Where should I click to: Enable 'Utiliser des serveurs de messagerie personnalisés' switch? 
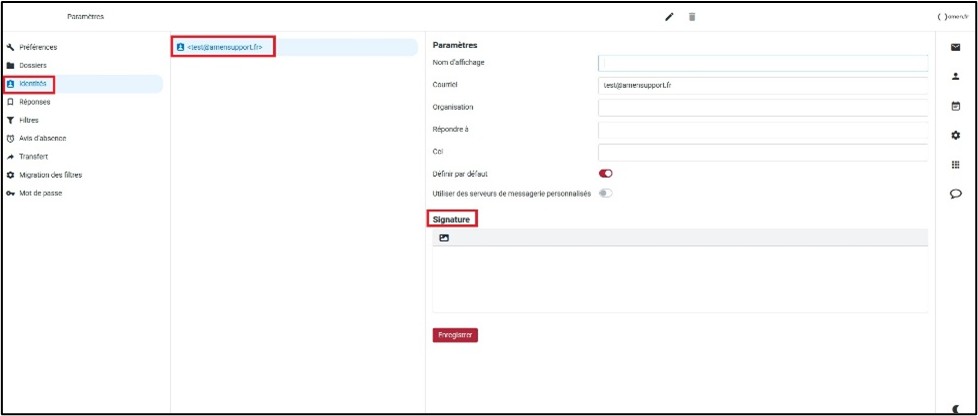[605, 193]
